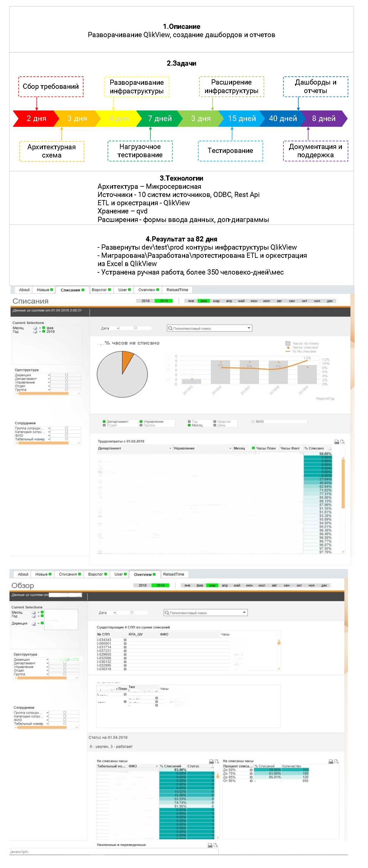Expand СПП row I-034343
The width and height of the screenshot is (368, 868).
coord(125,640)
